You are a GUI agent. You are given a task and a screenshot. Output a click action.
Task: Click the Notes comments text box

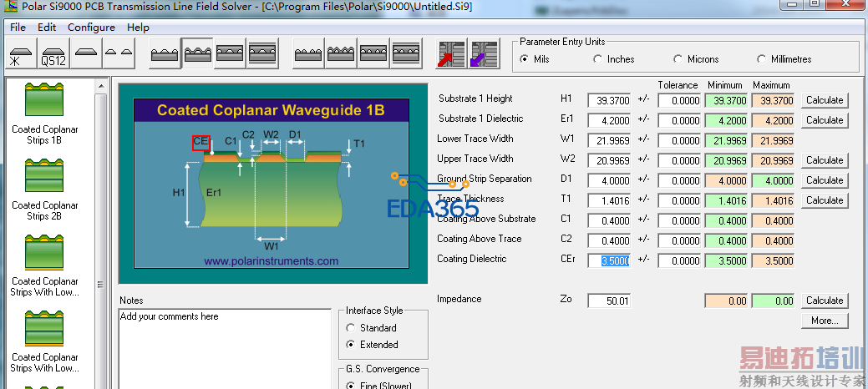(225, 349)
